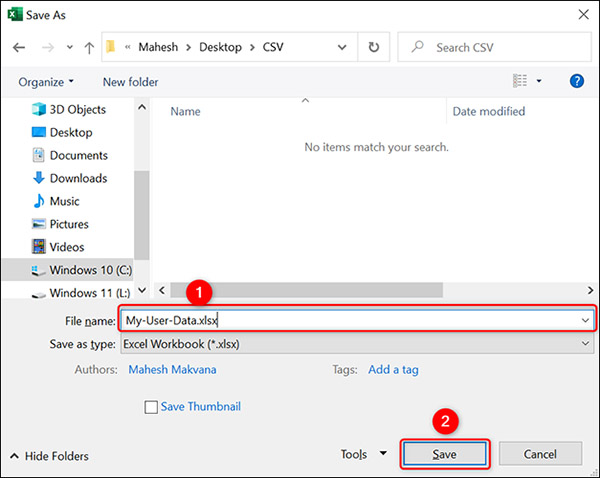Screen dimensions: 600x478
Task: Open the Downloads folder in sidebar
Action: (x=78, y=178)
